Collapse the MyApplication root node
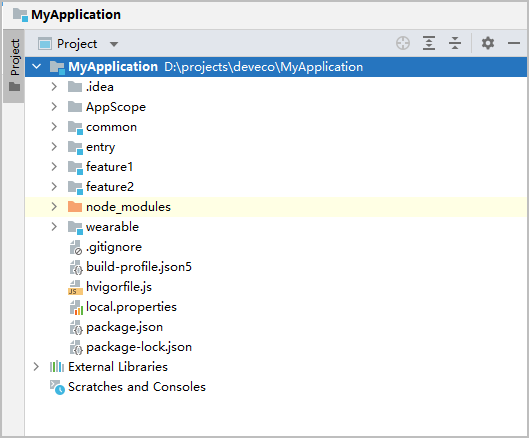Image resolution: width=529 pixels, height=438 pixels. tap(36, 66)
